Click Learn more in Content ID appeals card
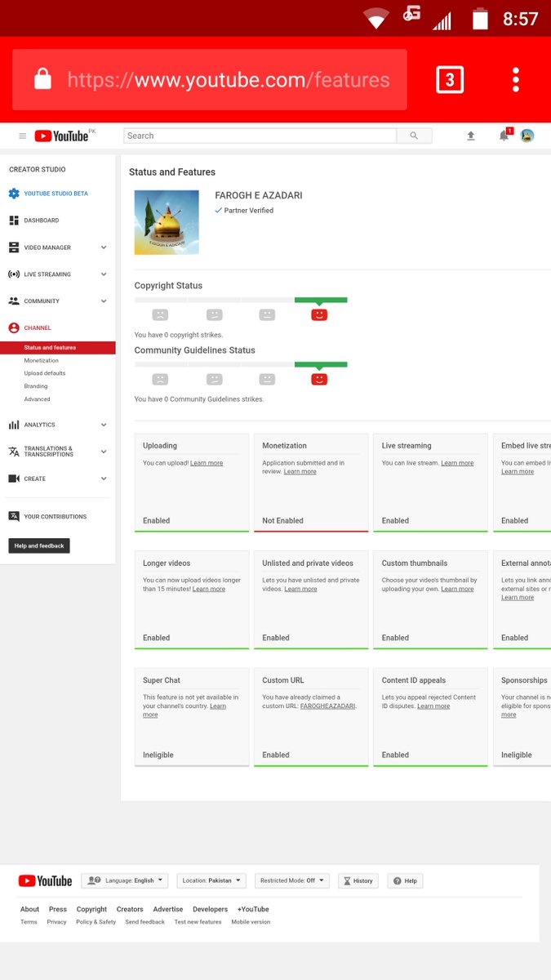The image size is (551, 980). click(433, 706)
